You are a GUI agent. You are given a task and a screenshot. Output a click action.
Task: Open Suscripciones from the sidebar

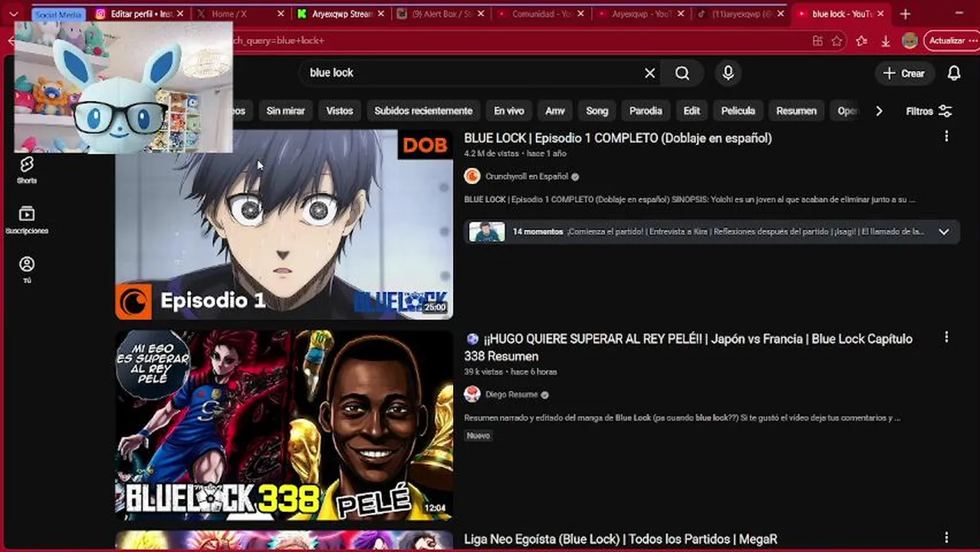27,220
